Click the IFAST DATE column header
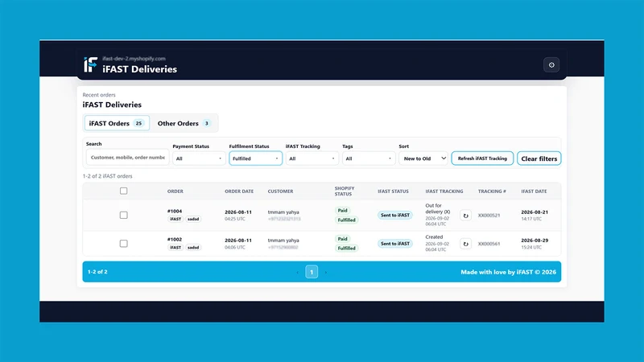Viewport: 644px width, 362px height. coord(534,191)
